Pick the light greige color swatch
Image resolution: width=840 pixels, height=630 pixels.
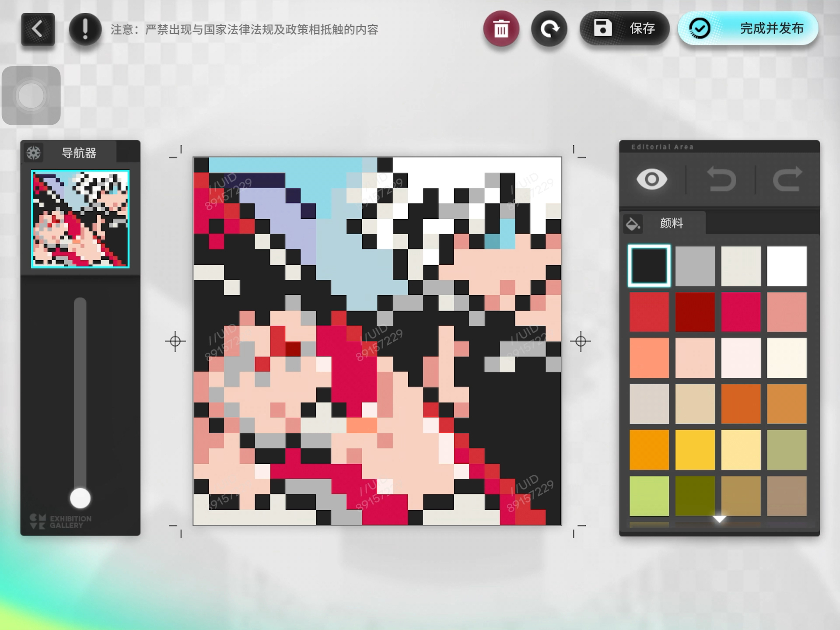pos(649,404)
